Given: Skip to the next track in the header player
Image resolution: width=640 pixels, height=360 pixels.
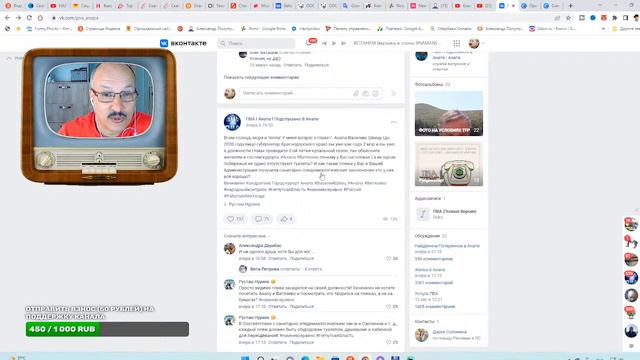Looking at the screenshot, I should click(x=344, y=43).
